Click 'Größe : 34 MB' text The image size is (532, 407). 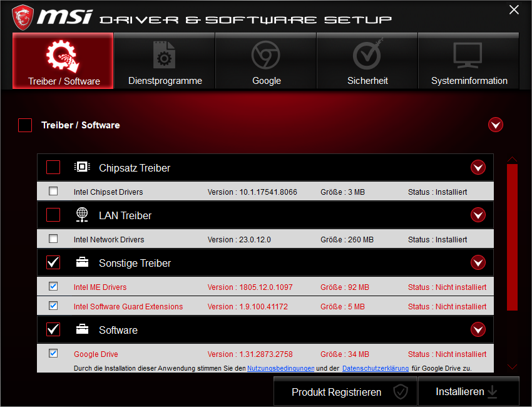(x=345, y=354)
